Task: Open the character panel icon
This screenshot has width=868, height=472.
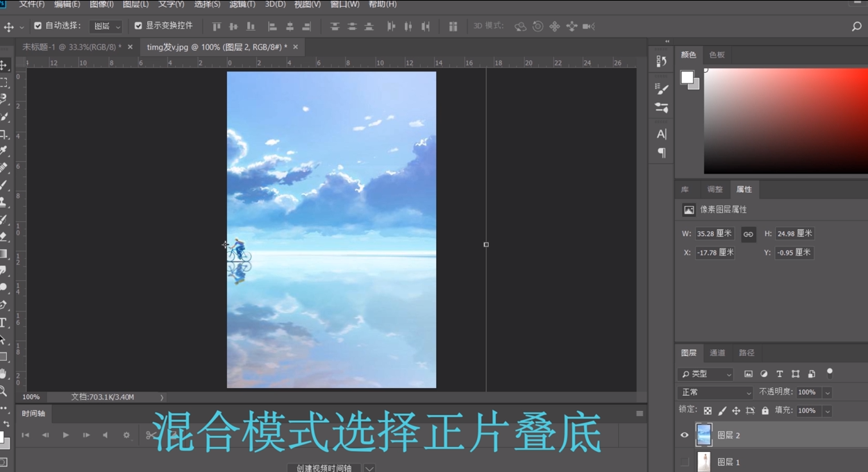Action: (x=662, y=134)
